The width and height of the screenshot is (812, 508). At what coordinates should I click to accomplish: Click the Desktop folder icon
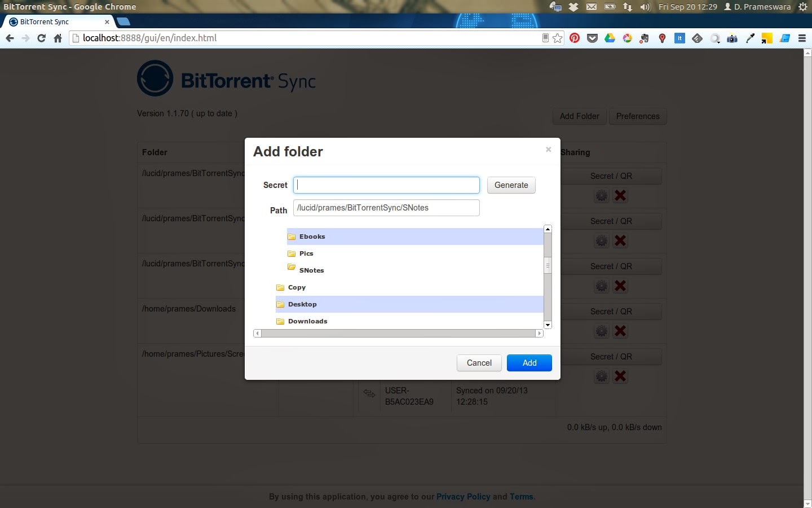pyautogui.click(x=280, y=304)
